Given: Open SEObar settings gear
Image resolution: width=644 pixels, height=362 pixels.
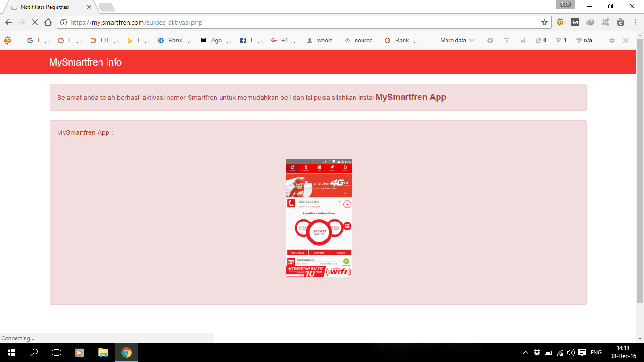Looking at the screenshot, I should tap(612, 41).
